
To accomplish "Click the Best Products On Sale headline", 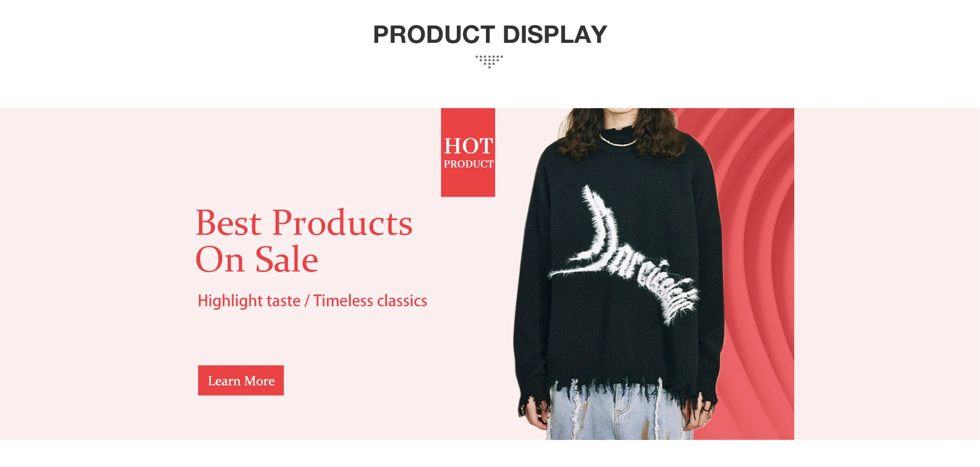I will click(x=304, y=241).
